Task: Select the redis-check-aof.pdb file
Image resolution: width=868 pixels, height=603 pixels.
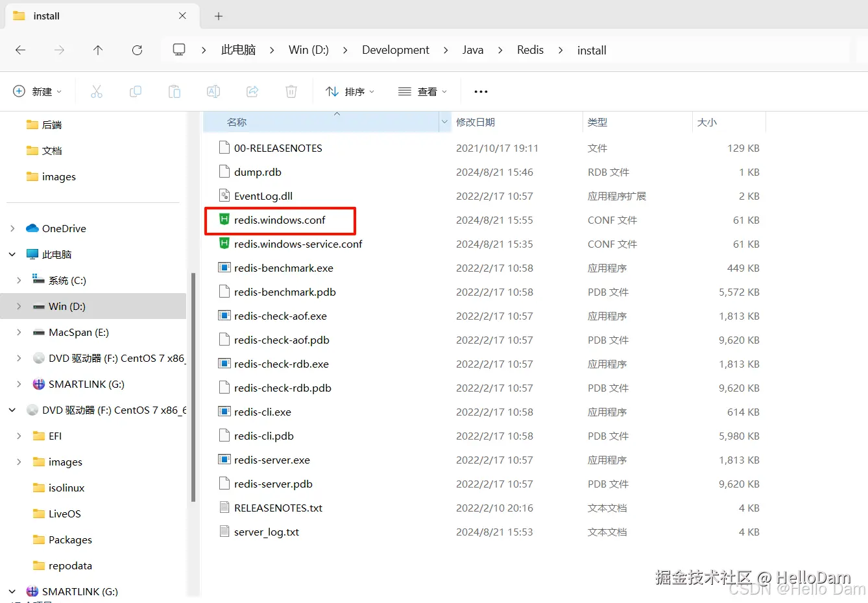Action: [x=282, y=340]
